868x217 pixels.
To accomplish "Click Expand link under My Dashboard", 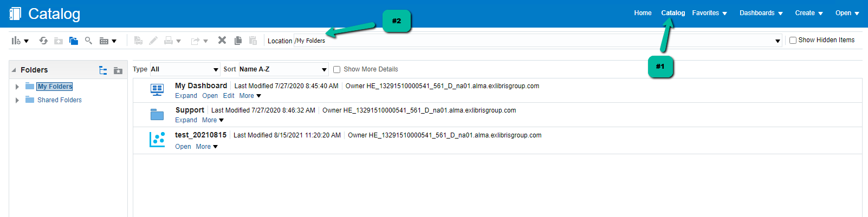I will click(x=186, y=96).
